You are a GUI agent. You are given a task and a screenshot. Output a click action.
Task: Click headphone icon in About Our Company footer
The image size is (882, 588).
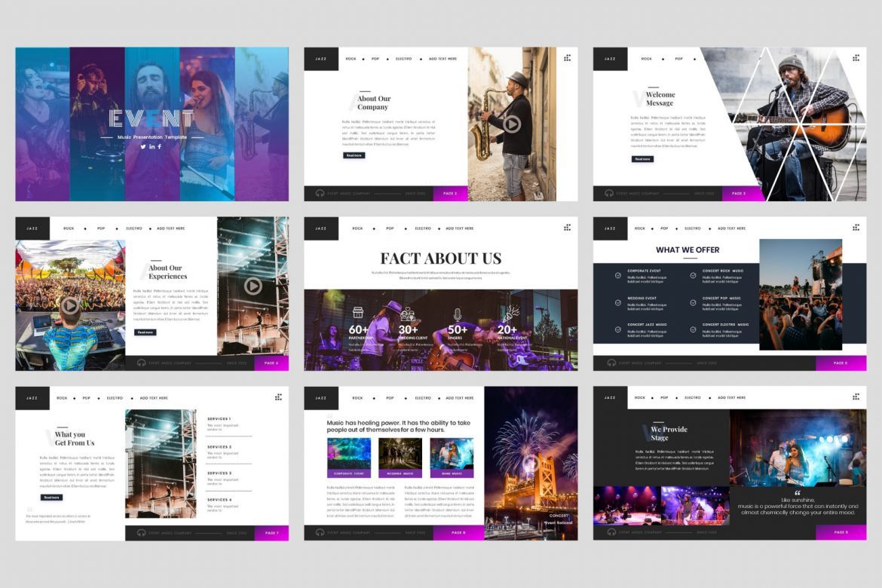(x=320, y=193)
